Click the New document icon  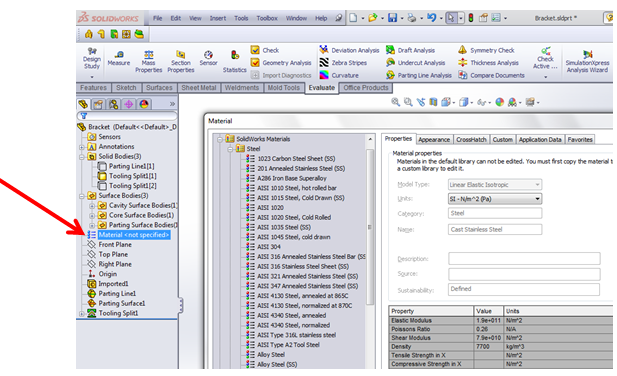[353, 18]
